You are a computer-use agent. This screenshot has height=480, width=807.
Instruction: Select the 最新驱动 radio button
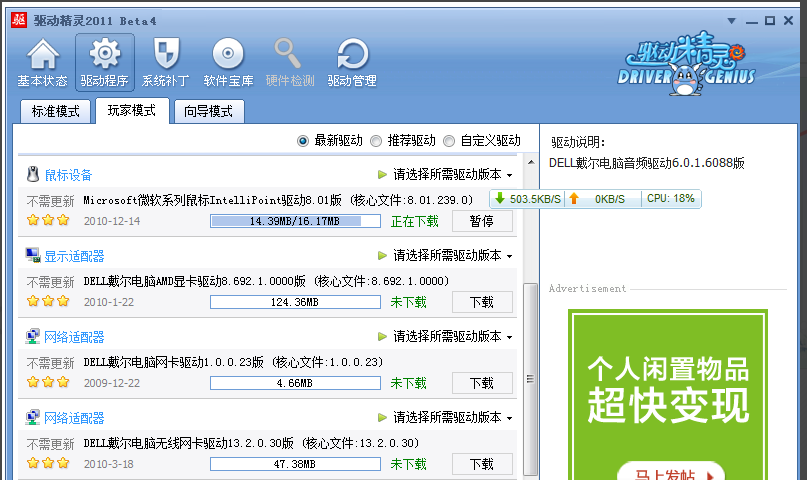303,141
